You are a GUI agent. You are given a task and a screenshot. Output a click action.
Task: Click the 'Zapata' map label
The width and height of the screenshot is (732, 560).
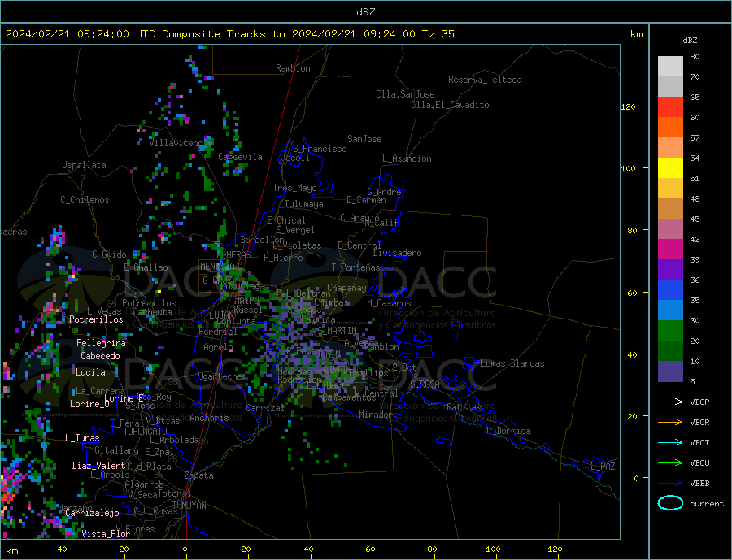pyautogui.click(x=199, y=475)
